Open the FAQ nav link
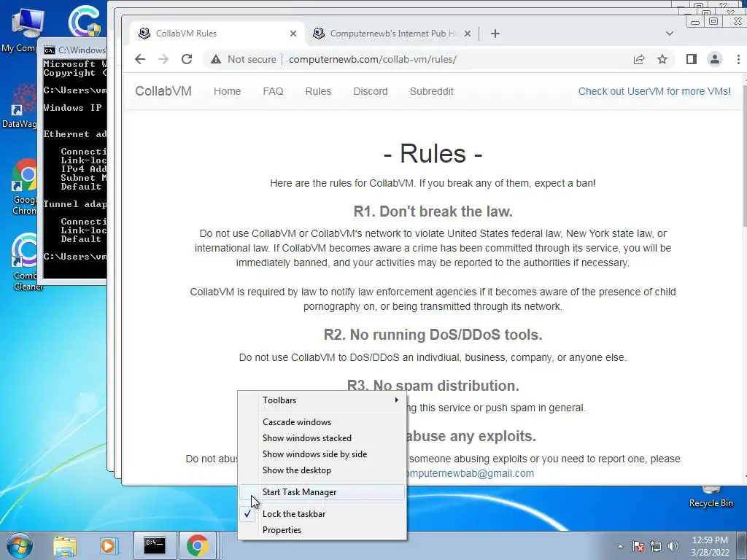747x560 pixels. pyautogui.click(x=273, y=91)
